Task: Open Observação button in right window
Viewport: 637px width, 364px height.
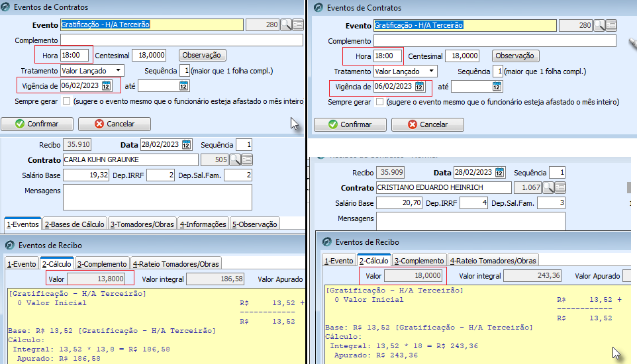Action: [515, 56]
